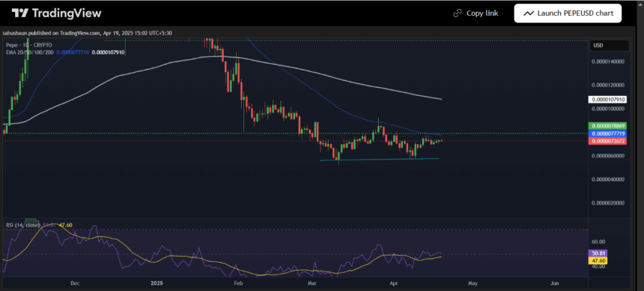Launch the PEPEUSD chart
The width and height of the screenshot is (644, 291).
pyautogui.click(x=568, y=13)
